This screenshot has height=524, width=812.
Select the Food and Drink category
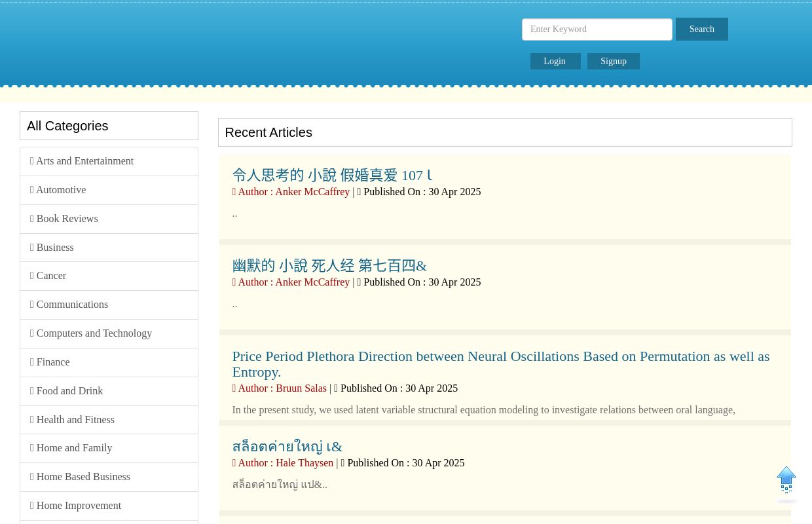pyautogui.click(x=109, y=391)
